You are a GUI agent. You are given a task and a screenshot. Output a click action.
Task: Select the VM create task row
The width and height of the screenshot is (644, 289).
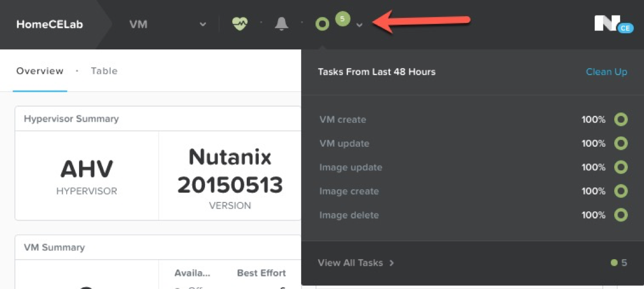pos(473,120)
